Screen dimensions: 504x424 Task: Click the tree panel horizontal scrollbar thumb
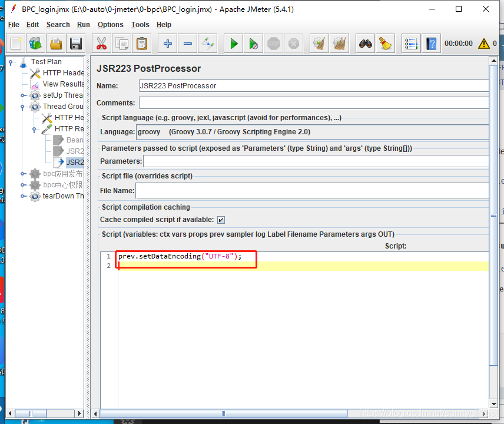point(31,413)
